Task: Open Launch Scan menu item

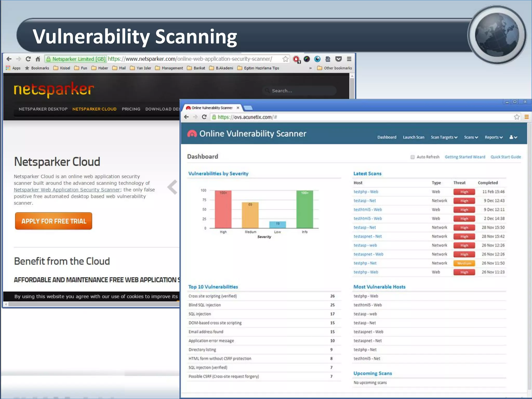Action: [x=414, y=137]
